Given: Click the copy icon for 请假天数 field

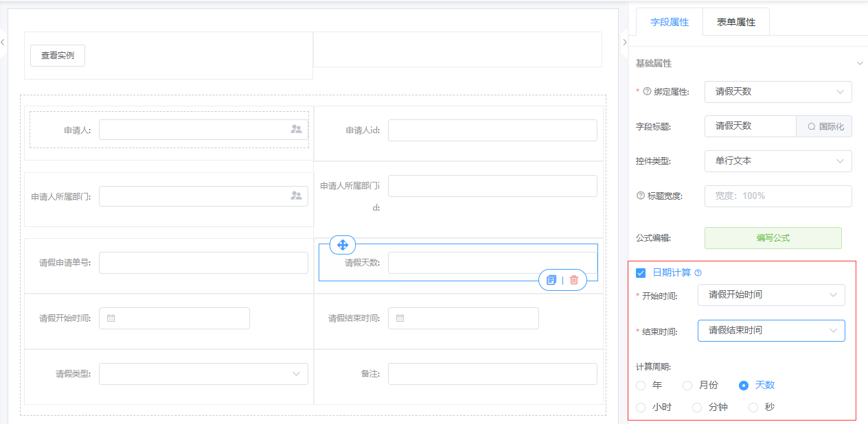Looking at the screenshot, I should pyautogui.click(x=551, y=280).
